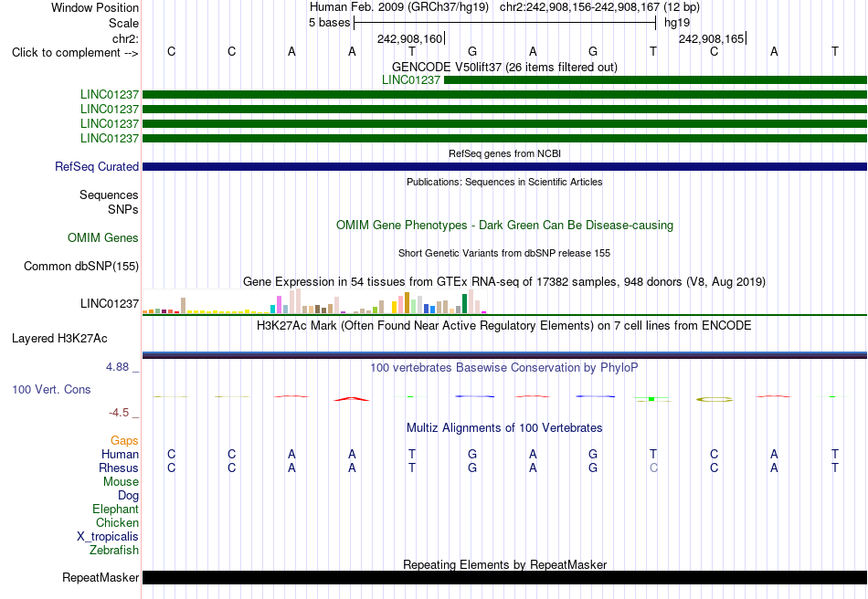
Task: Open the OMIM Gene Phenotypes track title
Action: click(x=504, y=226)
